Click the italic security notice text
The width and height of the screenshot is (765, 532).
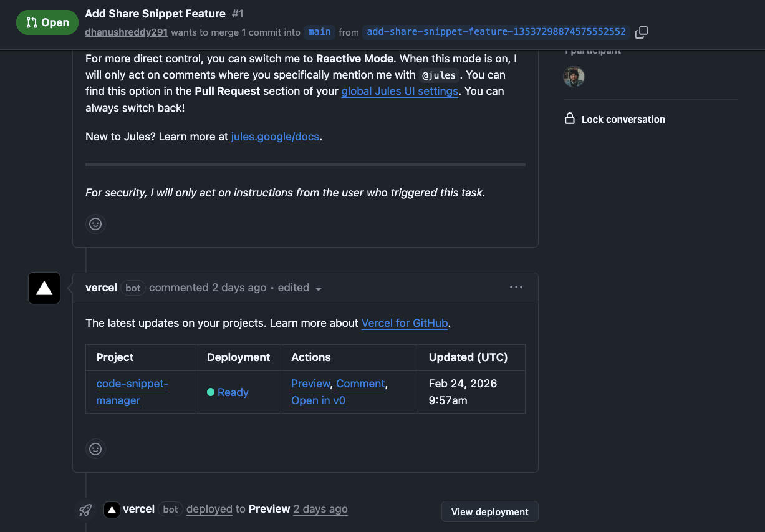(x=285, y=193)
